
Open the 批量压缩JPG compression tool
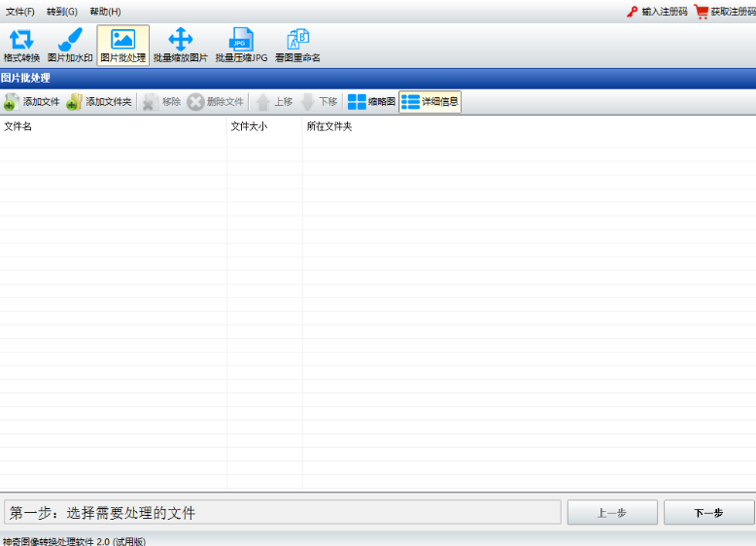pyautogui.click(x=241, y=46)
